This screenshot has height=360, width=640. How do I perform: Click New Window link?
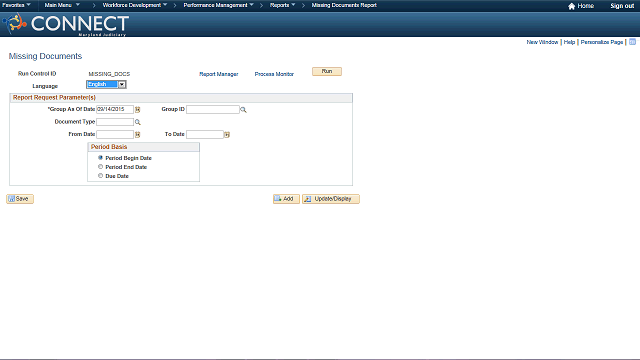tap(542, 42)
